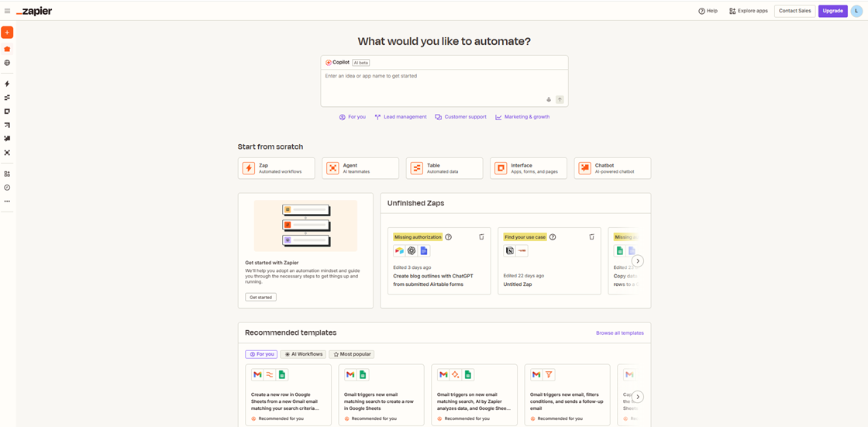Open Zaps via the lightning bolt sidebar icon
868x427 pixels.
(x=7, y=84)
